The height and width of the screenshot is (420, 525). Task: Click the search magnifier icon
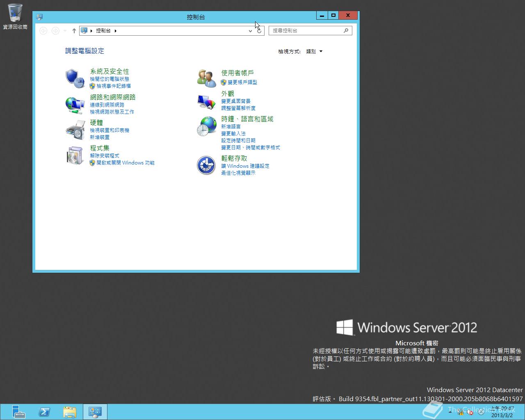[x=346, y=30]
